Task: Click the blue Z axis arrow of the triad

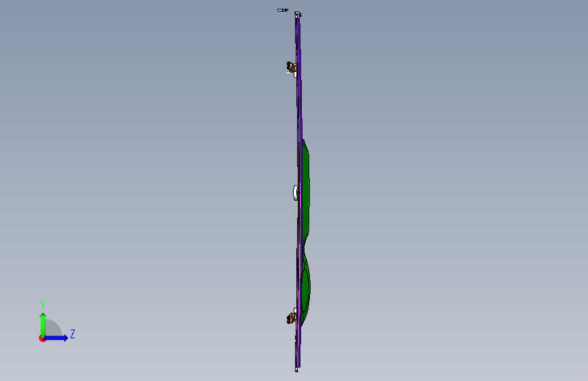Action: pyautogui.click(x=56, y=338)
